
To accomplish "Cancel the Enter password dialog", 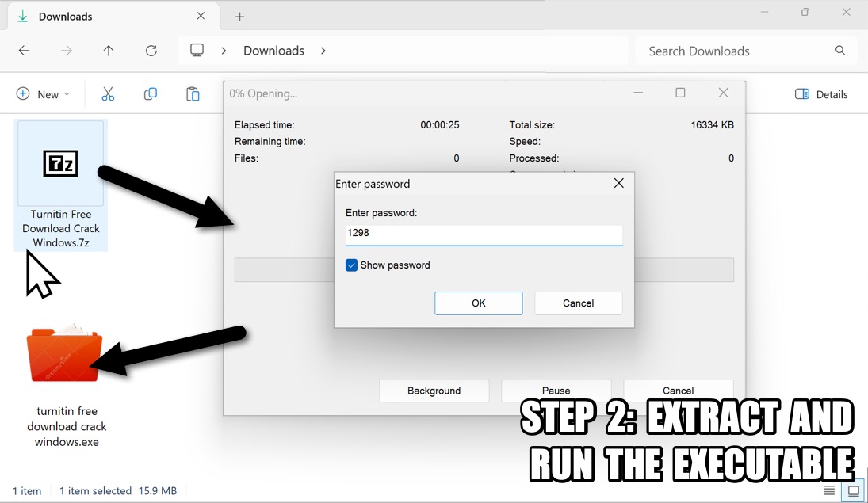I will pos(578,303).
